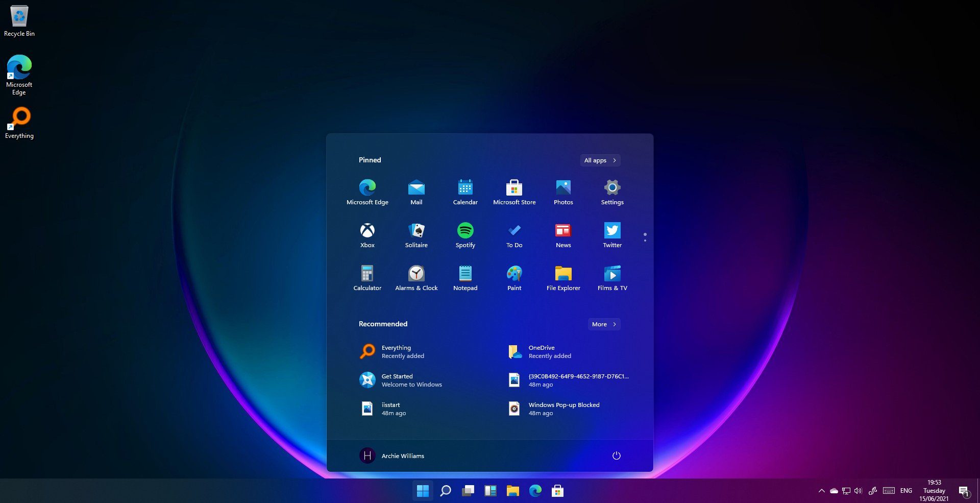Image resolution: width=980 pixels, height=503 pixels.
Task: Open the clock showing 19:53 in system tray
Action: (934, 490)
